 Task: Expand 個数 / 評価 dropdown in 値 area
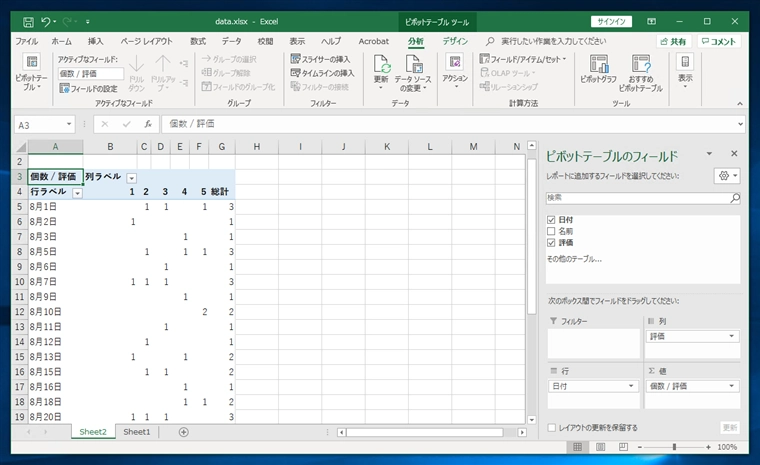(733, 386)
